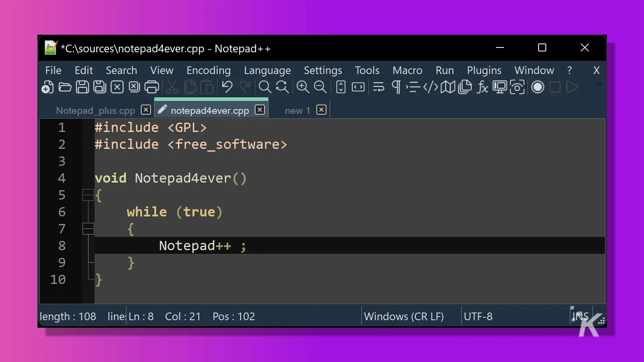Open the Language menu
644x362 pixels.
click(x=267, y=70)
